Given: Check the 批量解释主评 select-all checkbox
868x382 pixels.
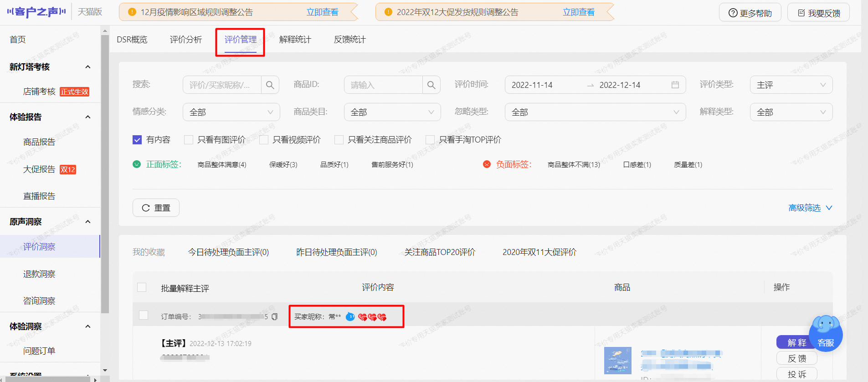Looking at the screenshot, I should pos(142,287).
